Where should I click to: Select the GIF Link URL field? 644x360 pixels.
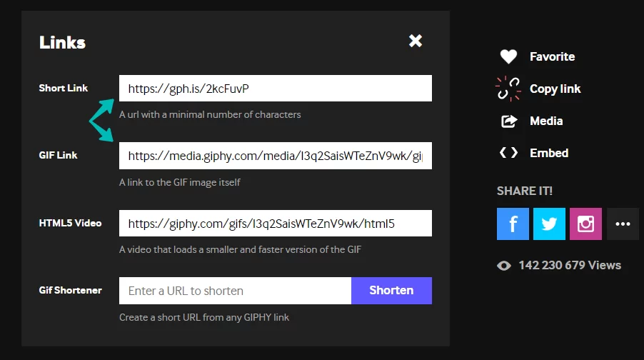(276, 156)
